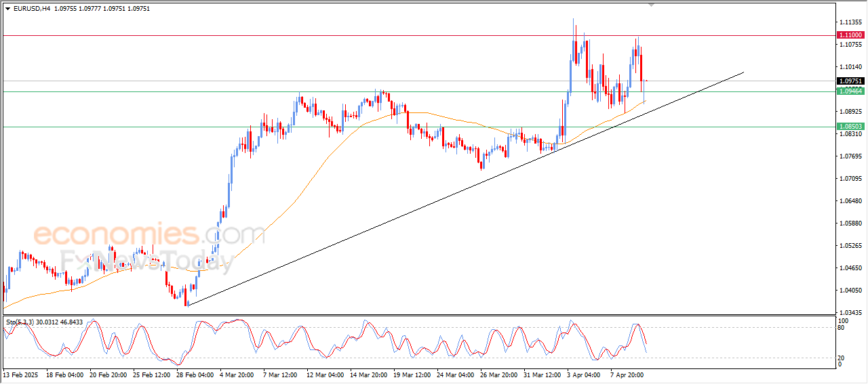Click the 1.10140 price axis value
The height and width of the screenshot is (384, 868).
(x=851, y=67)
